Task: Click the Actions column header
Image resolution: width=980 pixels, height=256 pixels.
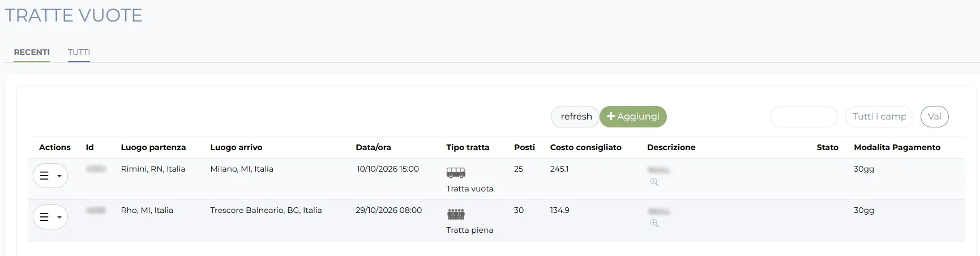Action: (55, 147)
